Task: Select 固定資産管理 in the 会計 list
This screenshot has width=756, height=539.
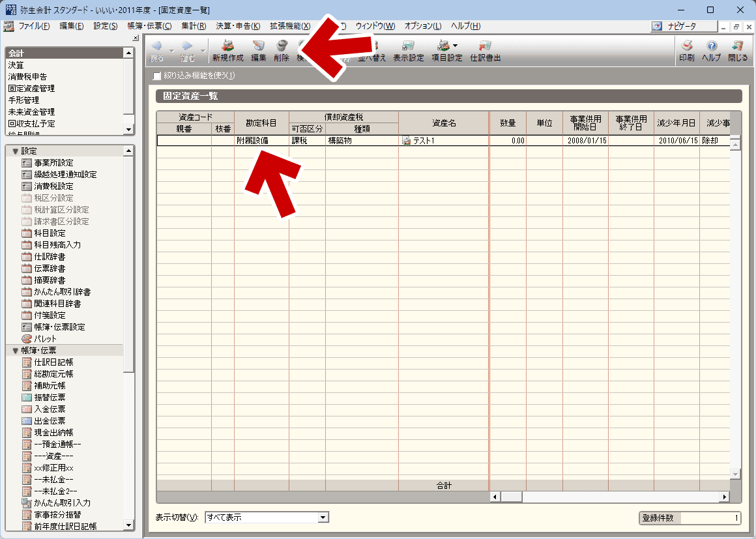Action: [31, 89]
